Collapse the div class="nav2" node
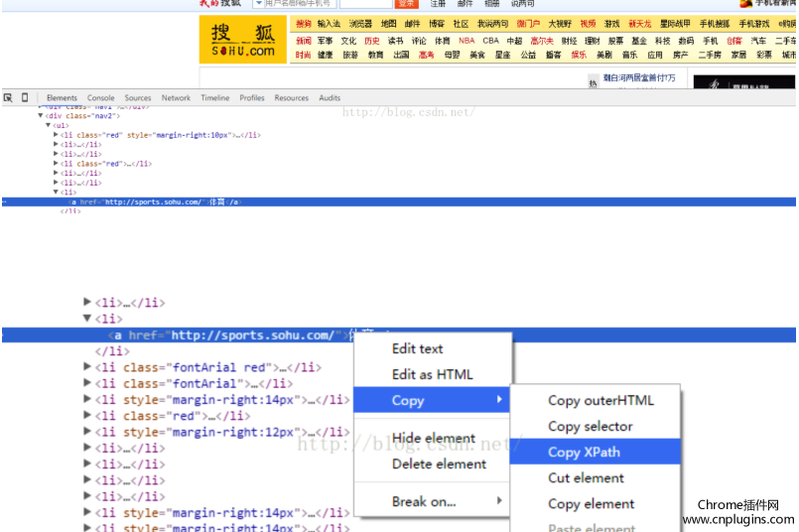 (41, 116)
